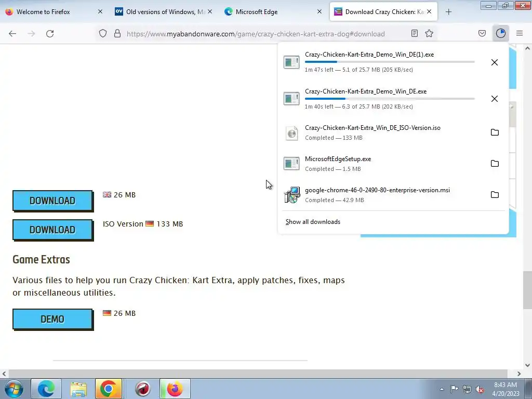The image size is (532, 399).
Task: Open the Save to Pocket icon
Action: point(482,33)
